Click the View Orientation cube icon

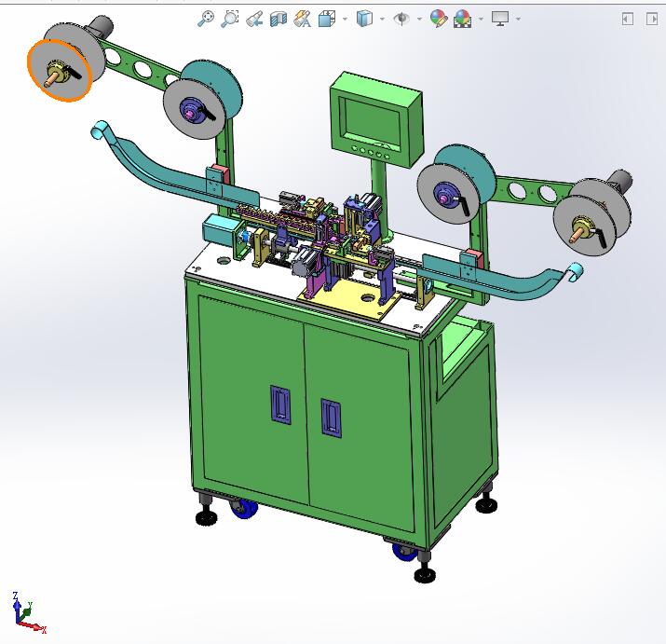(327, 20)
